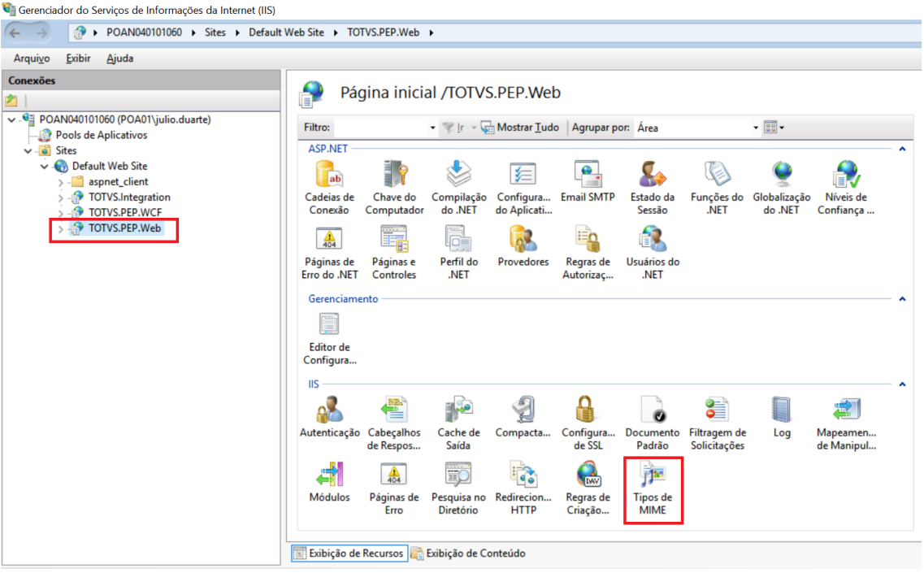Collapse the POAN040101060 server node
This screenshot has height=573, width=924.
pos(12,119)
